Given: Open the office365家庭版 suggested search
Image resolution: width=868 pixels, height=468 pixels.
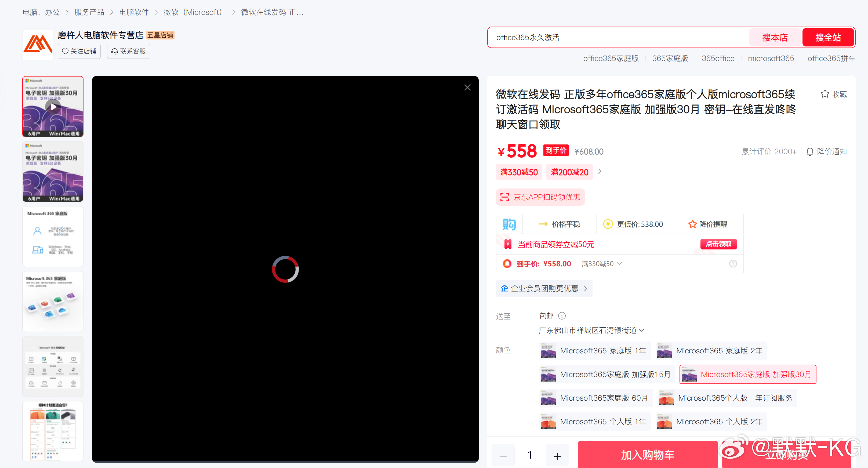Looking at the screenshot, I should pyautogui.click(x=611, y=58).
